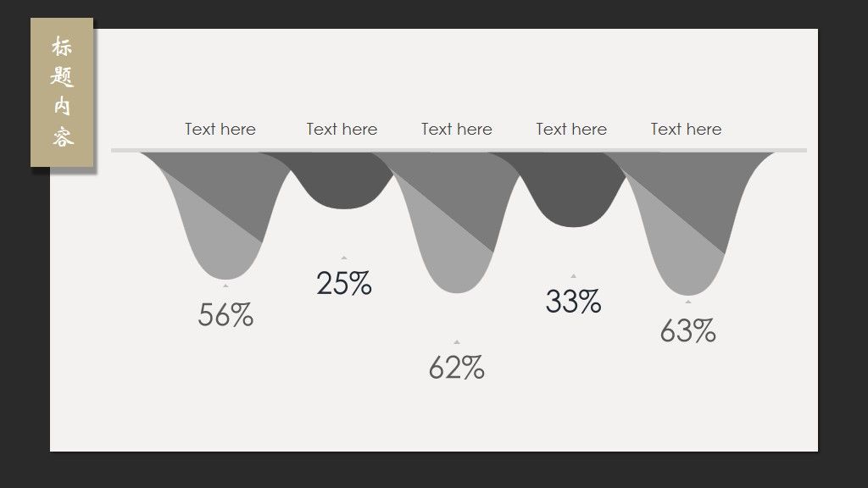The height and width of the screenshot is (488, 868).
Task: Select the Text here label above 56% drop
Action: pos(220,129)
